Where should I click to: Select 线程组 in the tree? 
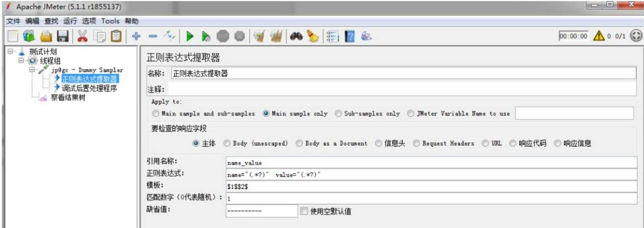click(50, 61)
